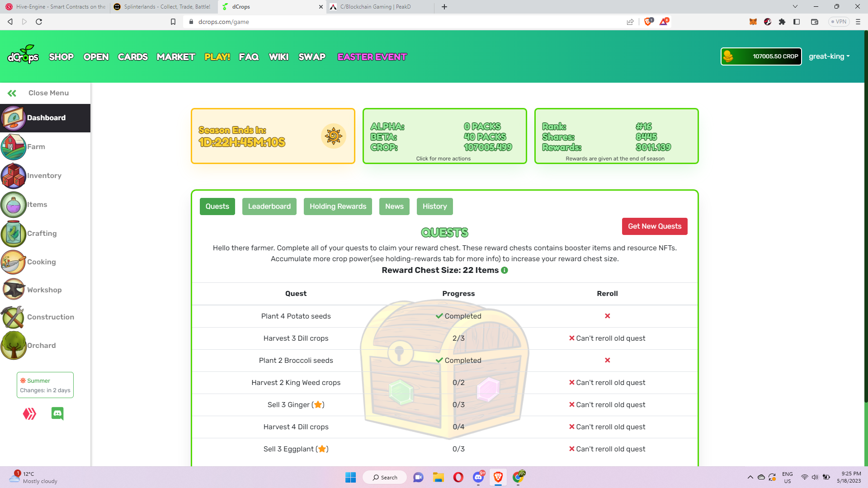The width and height of the screenshot is (868, 488).
Task: Click the Get New Quests button
Action: coord(655,226)
